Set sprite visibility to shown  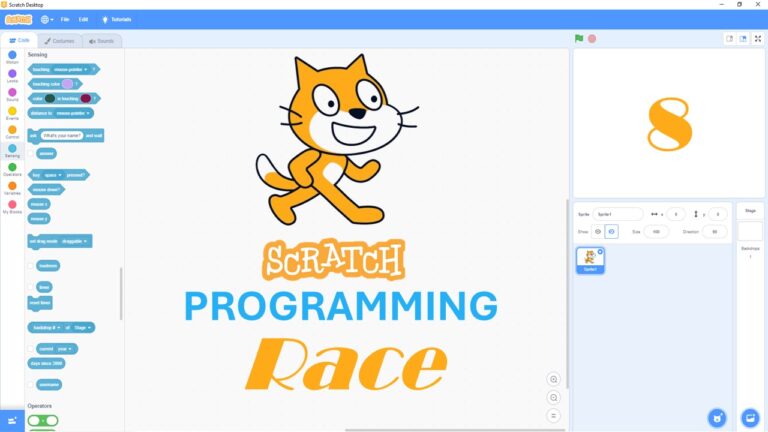[x=598, y=232]
